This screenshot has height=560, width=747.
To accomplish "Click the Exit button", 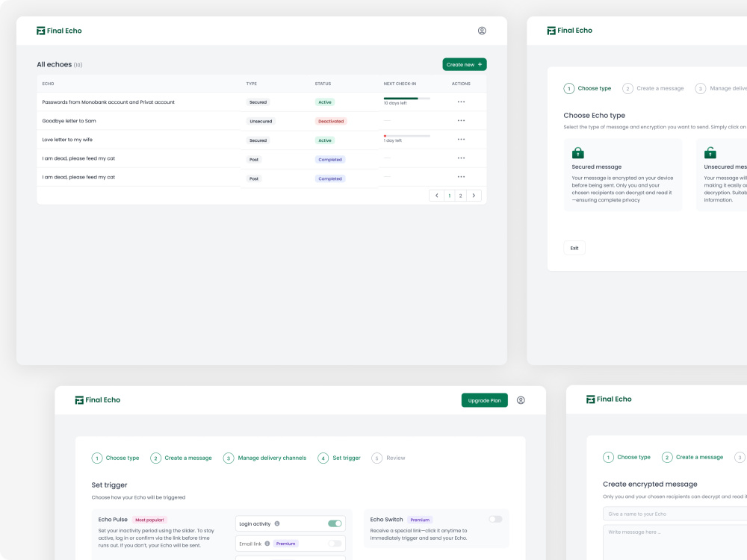I will pos(574,248).
